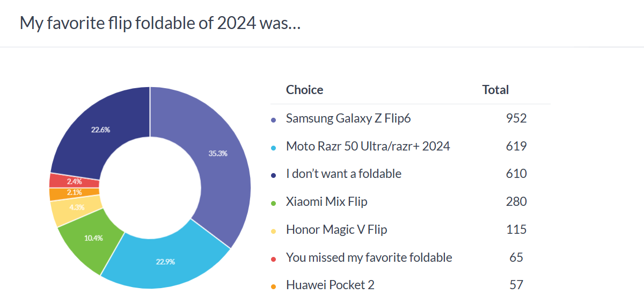Select the 22.6% dark navy chart slice
This screenshot has height=301, width=644.
100,130
